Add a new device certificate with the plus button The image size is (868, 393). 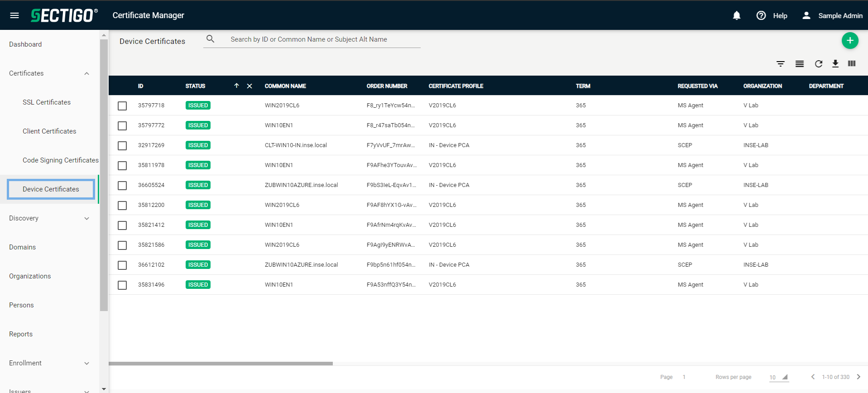[x=850, y=41]
